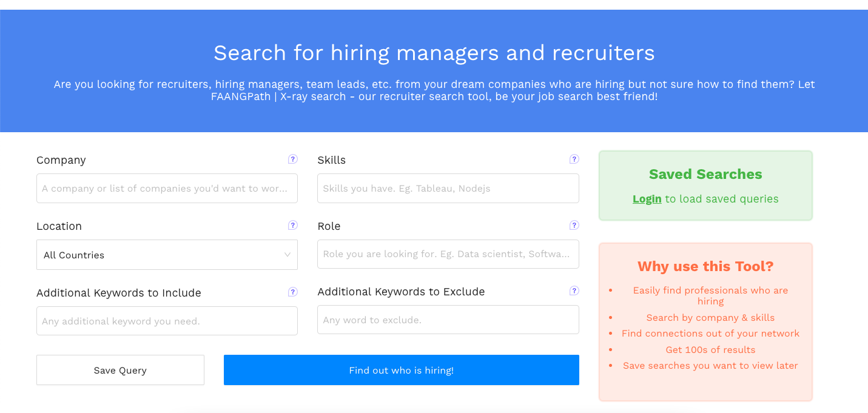Follow the Login link for saved queries
This screenshot has width=868, height=413.
pyautogui.click(x=647, y=199)
